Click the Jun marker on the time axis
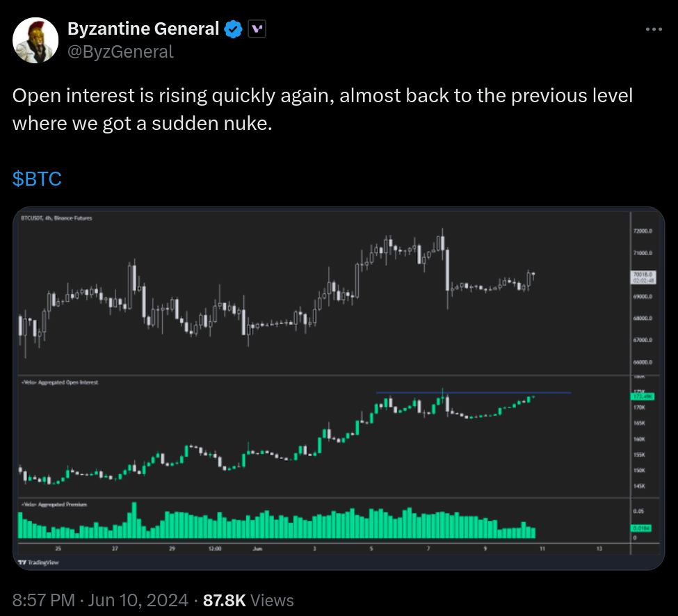Viewport: 678px width, 616px height. (257, 549)
